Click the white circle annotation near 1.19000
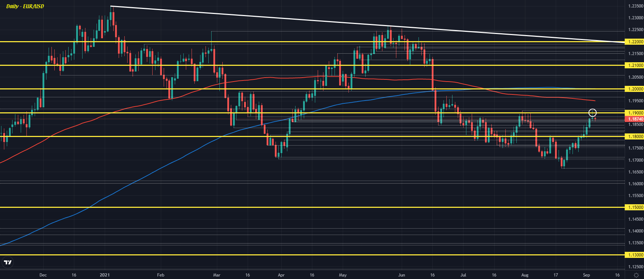 (x=593, y=113)
